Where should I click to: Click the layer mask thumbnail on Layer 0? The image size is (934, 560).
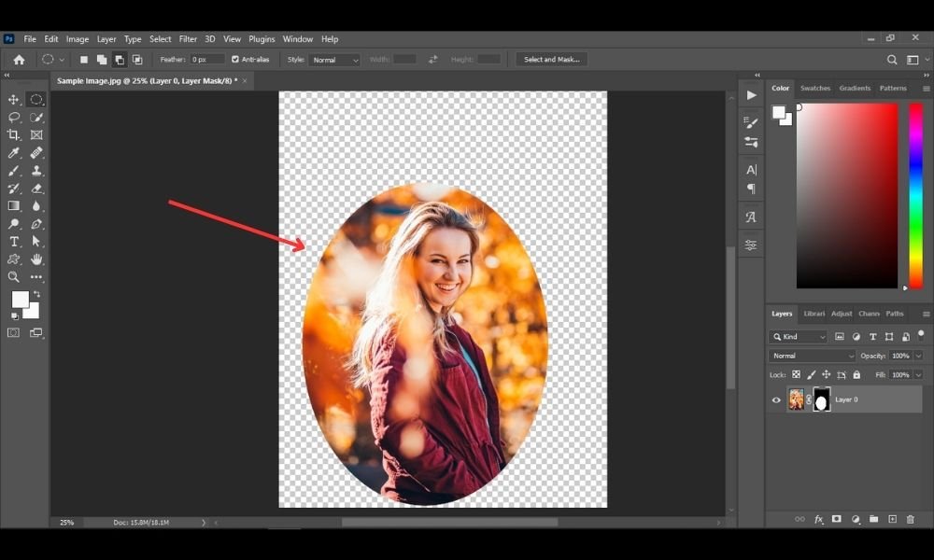point(821,399)
